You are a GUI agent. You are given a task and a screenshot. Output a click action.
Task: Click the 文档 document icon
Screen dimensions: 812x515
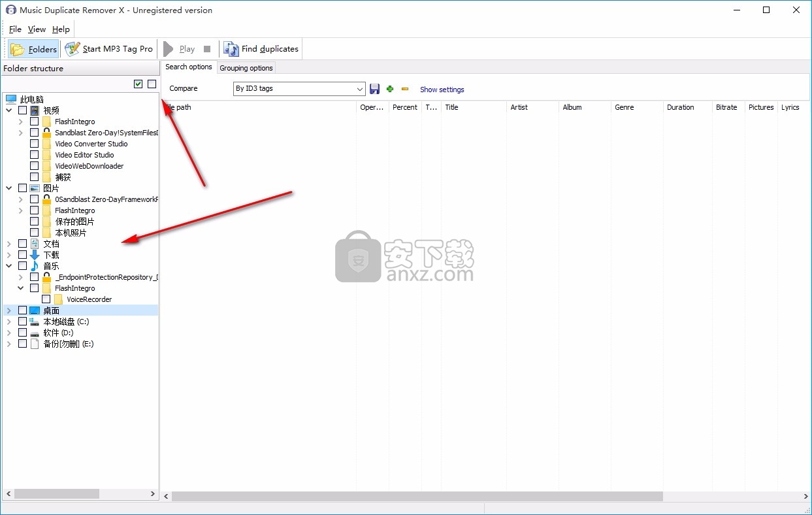pos(35,244)
